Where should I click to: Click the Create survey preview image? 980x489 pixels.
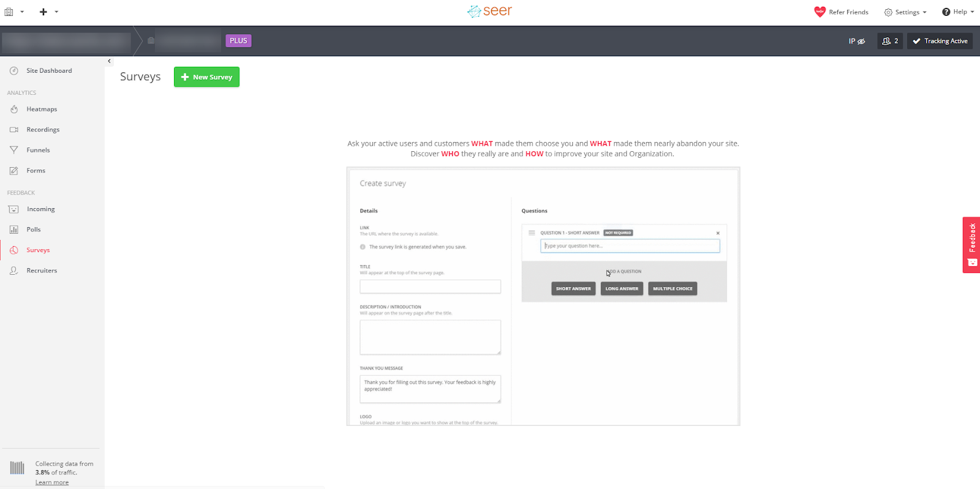coord(543,296)
